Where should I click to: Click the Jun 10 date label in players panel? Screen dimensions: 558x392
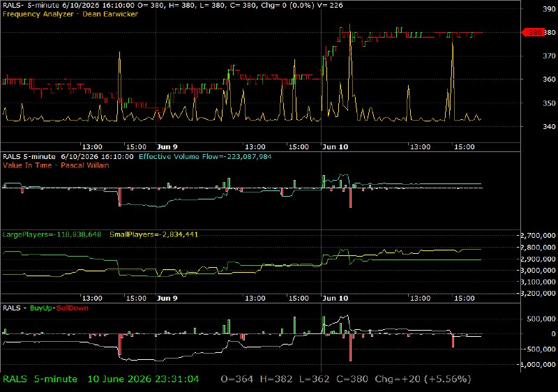point(335,298)
